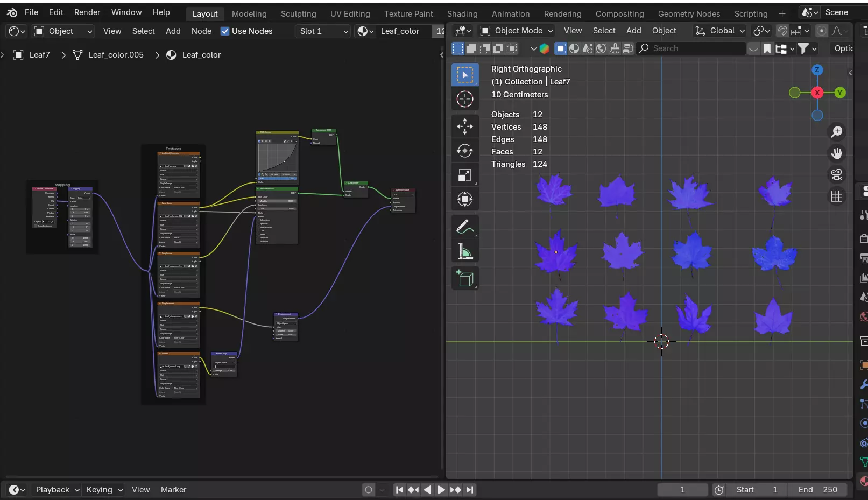
Task: Click the Add Cube tool
Action: click(x=464, y=279)
